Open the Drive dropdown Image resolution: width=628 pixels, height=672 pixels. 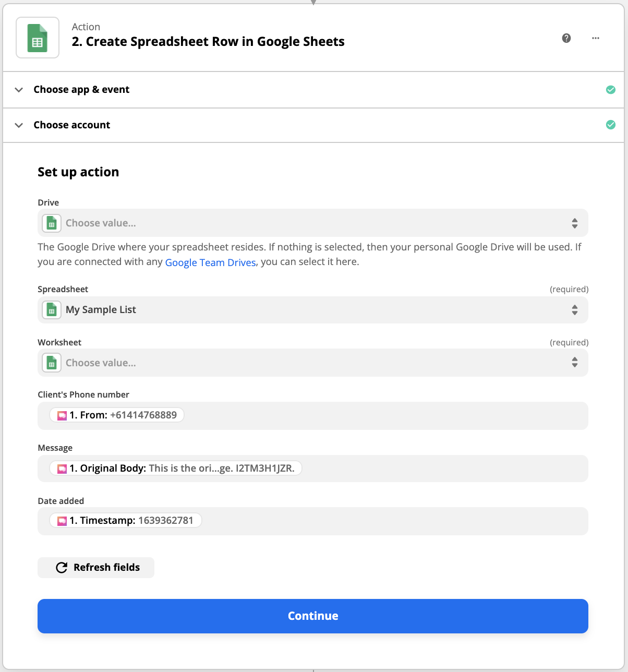coord(313,223)
